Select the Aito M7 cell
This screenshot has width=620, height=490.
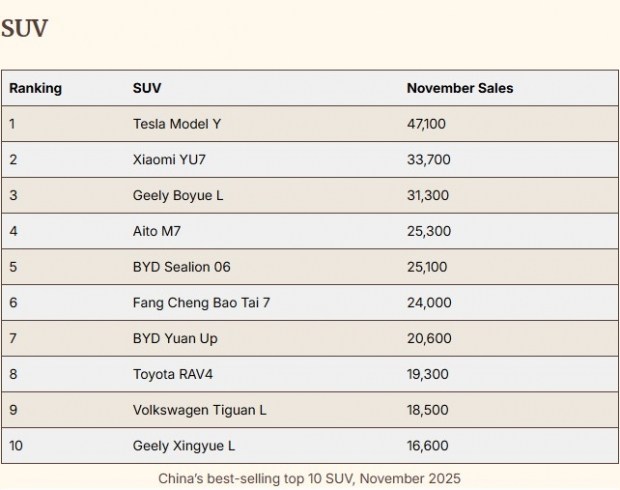pos(157,231)
